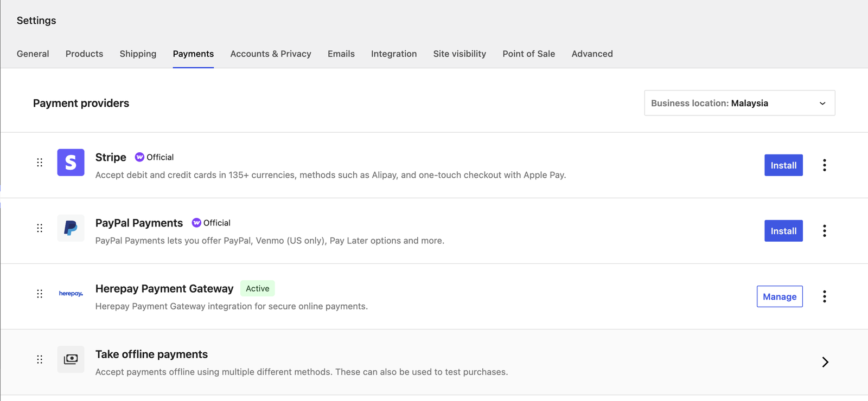Click the Settings page heading
Screen dimensions: 868x401
36,21
